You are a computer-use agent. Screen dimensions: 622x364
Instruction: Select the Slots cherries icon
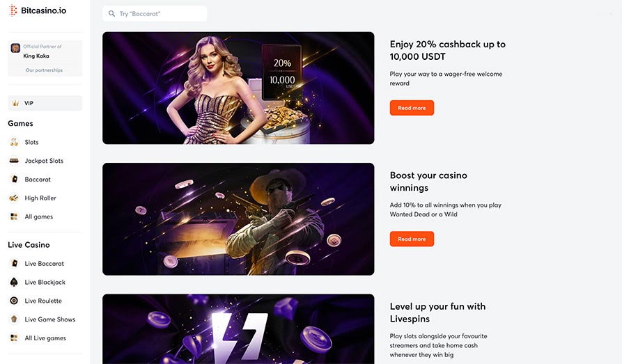pyautogui.click(x=14, y=142)
